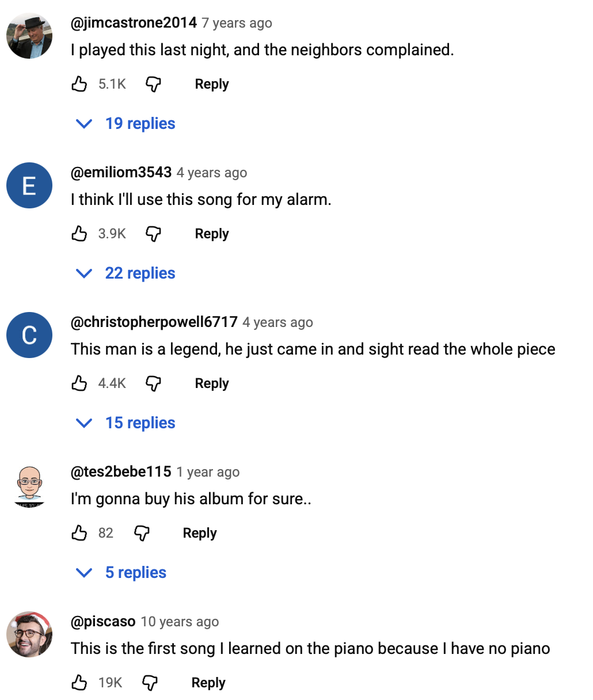Open @piscaso's profile picture
This screenshot has width=593, height=700.
pos(29,634)
